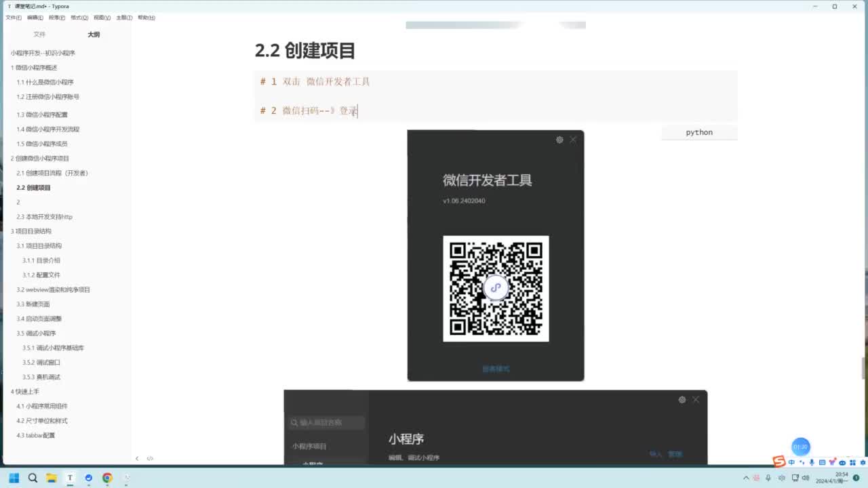Open outline item 3.5.2 调试窗口
Screen dimensions: 868x488
point(41,363)
